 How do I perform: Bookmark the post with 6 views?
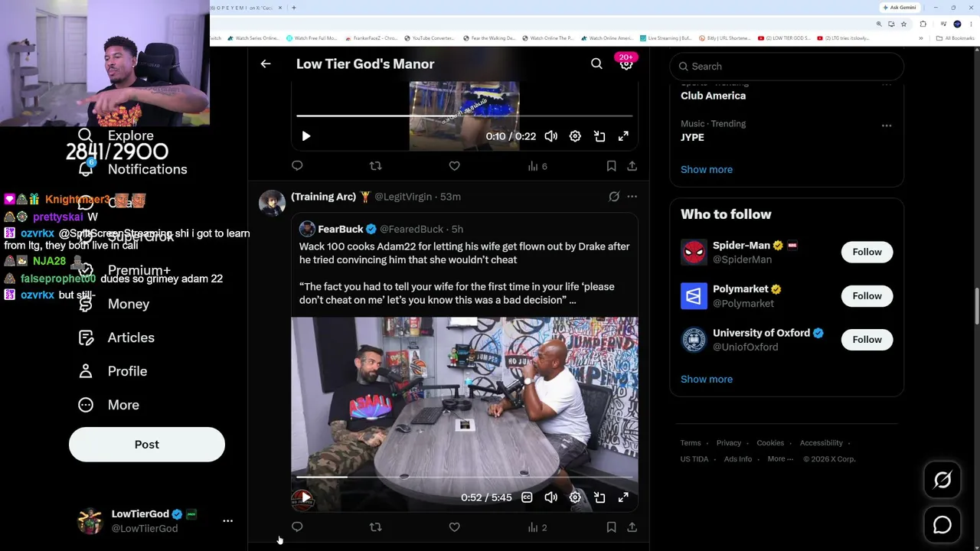[611, 166]
